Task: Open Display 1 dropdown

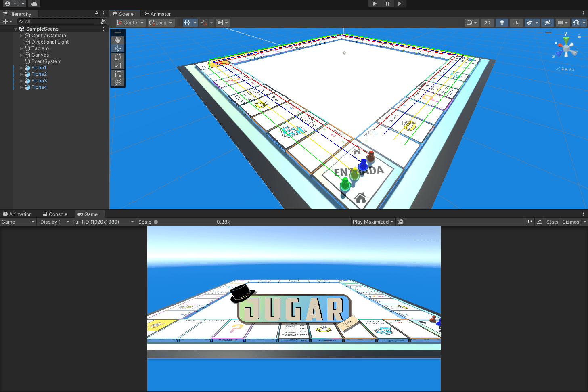Action: pyautogui.click(x=54, y=222)
